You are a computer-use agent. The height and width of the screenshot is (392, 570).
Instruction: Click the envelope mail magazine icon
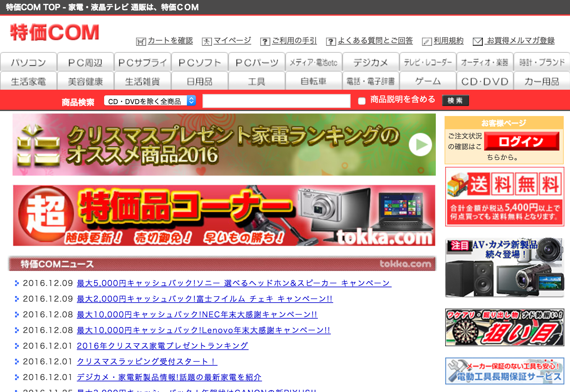pos(478,41)
